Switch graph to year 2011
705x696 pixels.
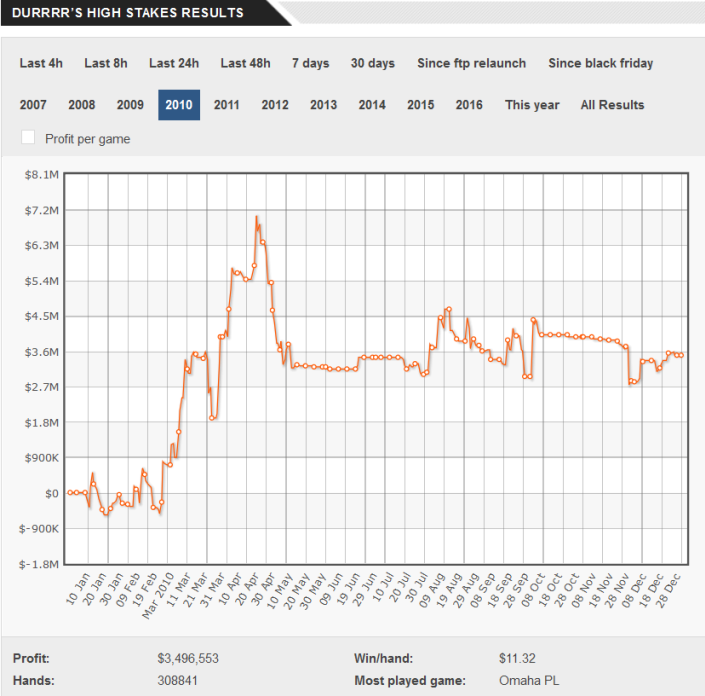[227, 105]
